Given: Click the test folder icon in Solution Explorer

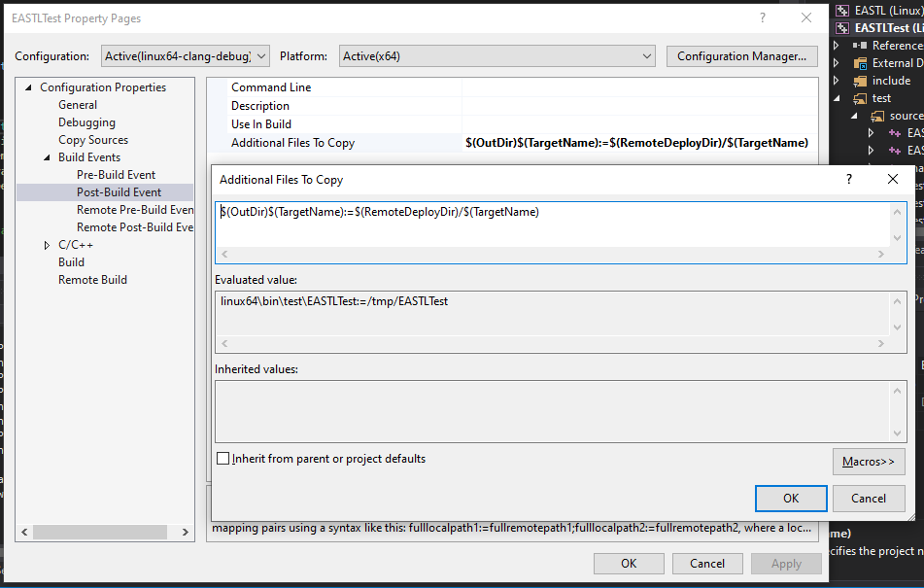Looking at the screenshot, I should click(x=862, y=98).
